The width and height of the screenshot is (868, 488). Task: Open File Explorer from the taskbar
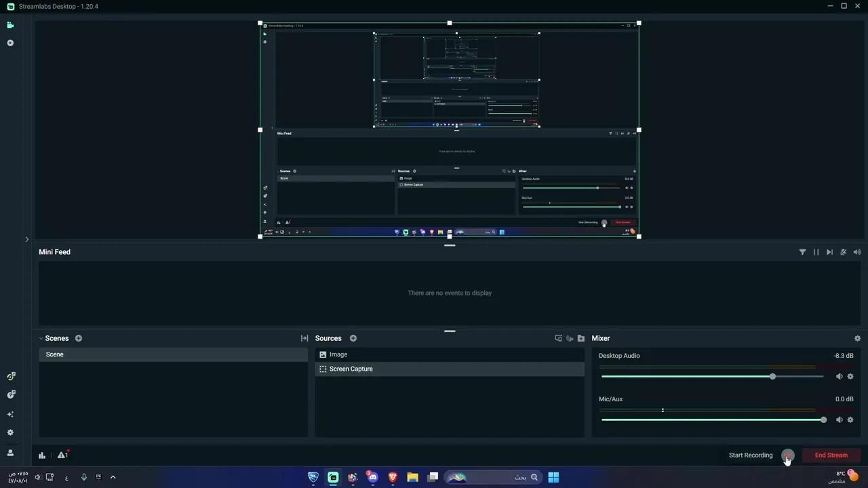412,477
